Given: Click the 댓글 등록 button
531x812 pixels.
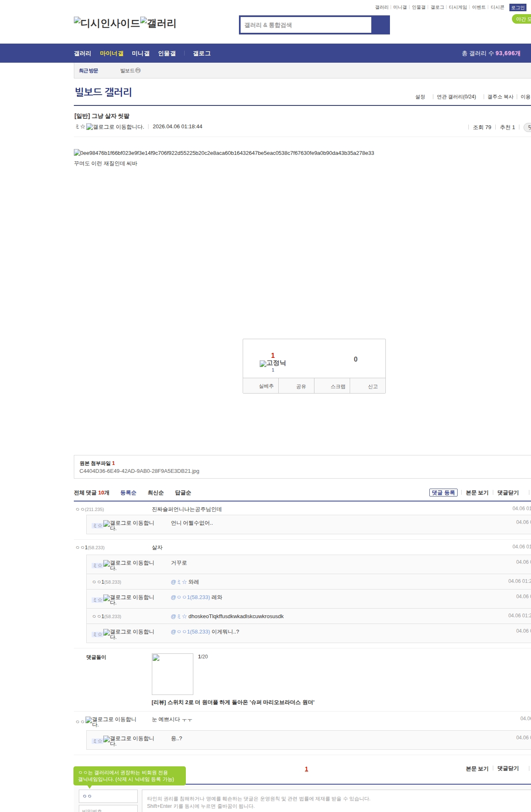Looking at the screenshot, I should tap(443, 493).
